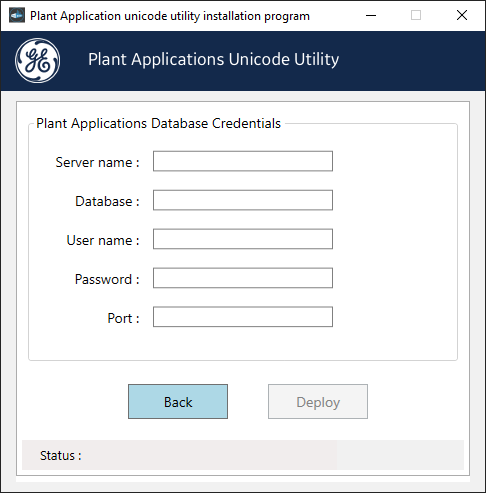
Task: Click the Status bar area
Action: [243, 455]
